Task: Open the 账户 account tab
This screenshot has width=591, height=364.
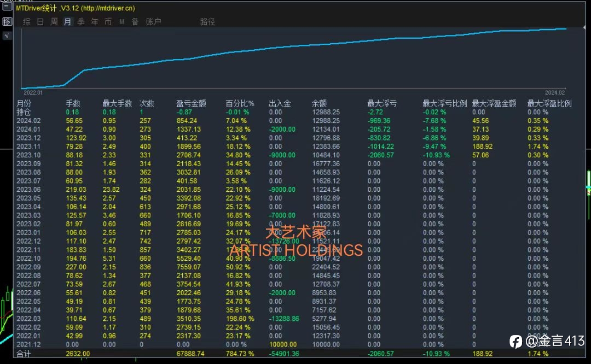Action: pyautogui.click(x=153, y=22)
